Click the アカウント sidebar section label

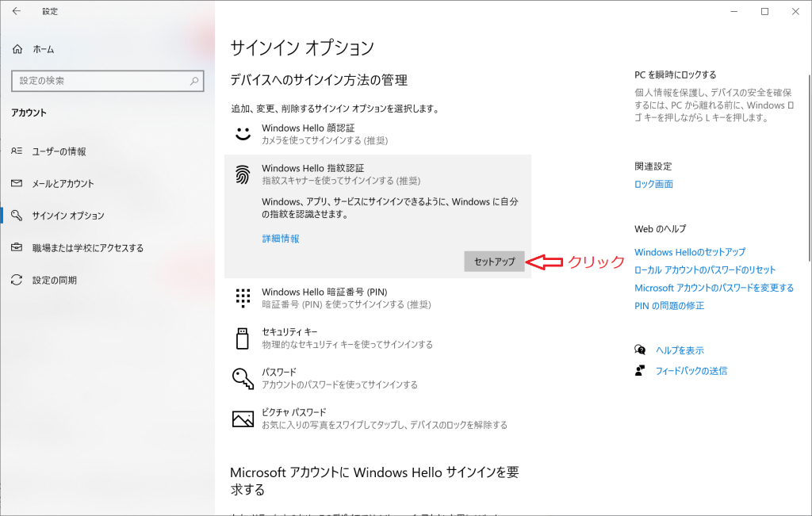(29, 113)
